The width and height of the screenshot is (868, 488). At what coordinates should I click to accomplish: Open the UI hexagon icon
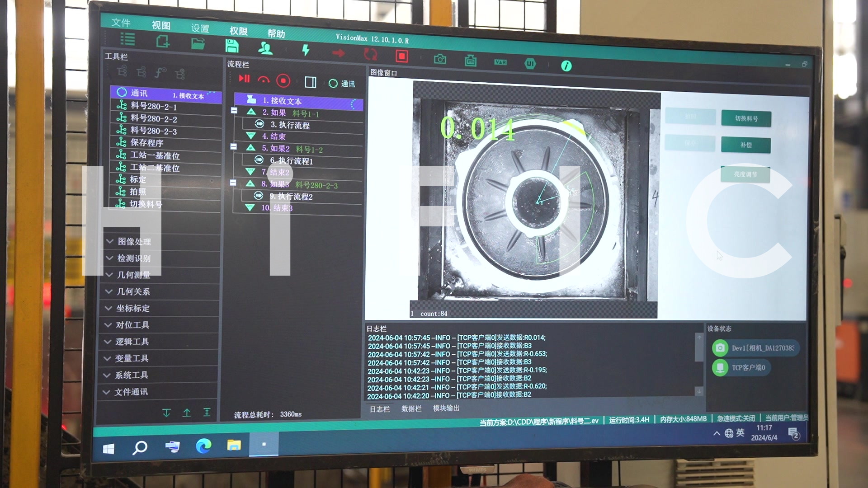tap(530, 64)
